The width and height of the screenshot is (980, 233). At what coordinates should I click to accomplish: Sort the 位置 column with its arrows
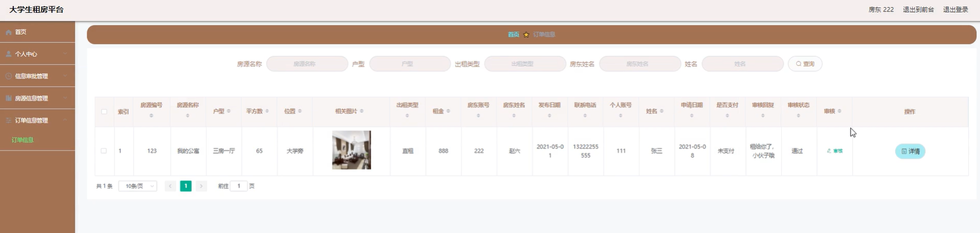[x=300, y=111]
